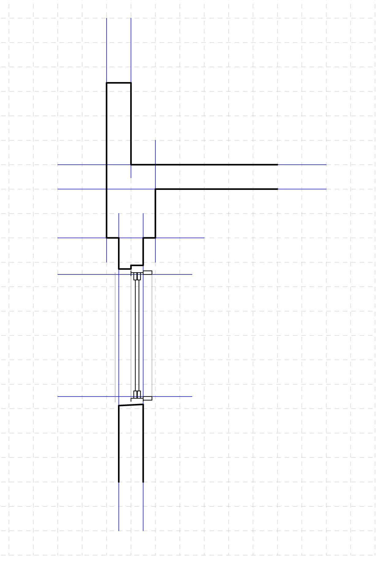Viewport: 376px width, 588px height.
Task: Select the top edge of the upper wall
Action: [119, 83]
